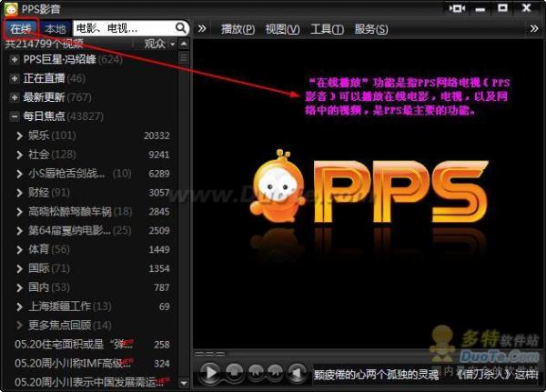Click the scrolling 颗疲倦的心 ticker text
Screen dimensions: 546x392
[x=376, y=375]
